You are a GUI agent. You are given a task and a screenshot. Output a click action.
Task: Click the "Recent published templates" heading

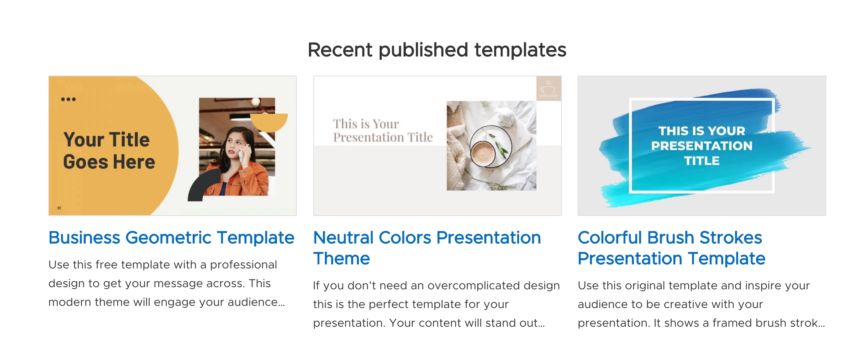pos(437,50)
